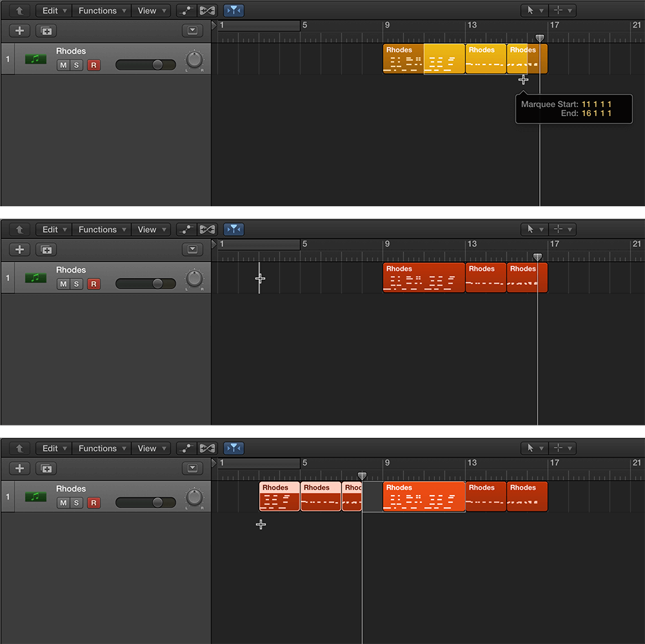The height and width of the screenshot is (644, 645).
Task: Toggle the Flex icon in six-region view
Action: pyautogui.click(x=207, y=448)
